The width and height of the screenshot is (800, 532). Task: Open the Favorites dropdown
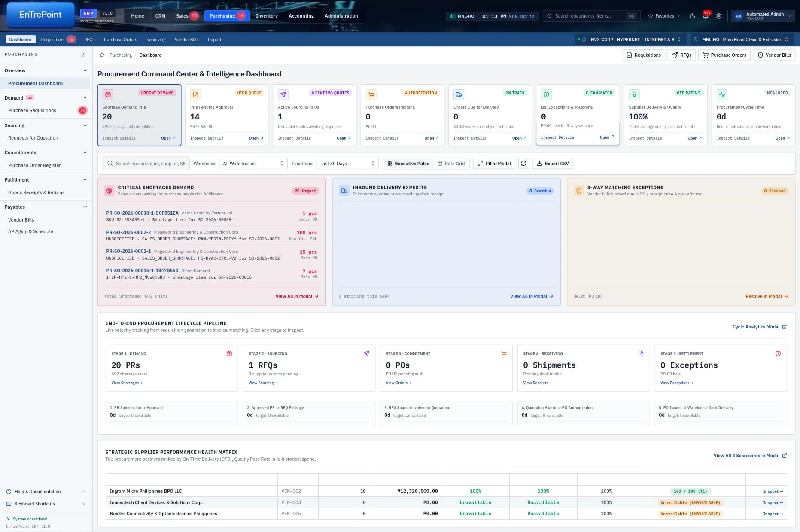tap(664, 16)
